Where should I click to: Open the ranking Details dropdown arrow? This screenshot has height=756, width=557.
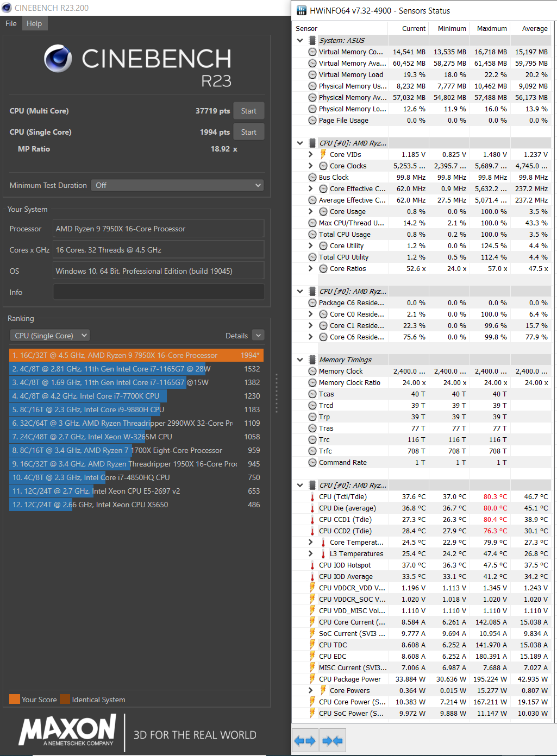point(259,336)
